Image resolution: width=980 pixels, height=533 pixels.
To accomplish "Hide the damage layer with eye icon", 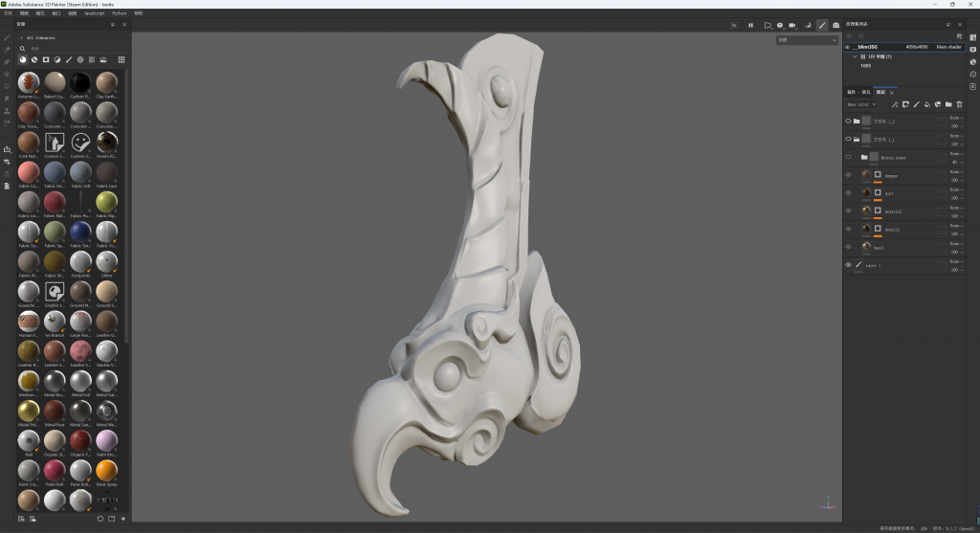I will point(848,175).
